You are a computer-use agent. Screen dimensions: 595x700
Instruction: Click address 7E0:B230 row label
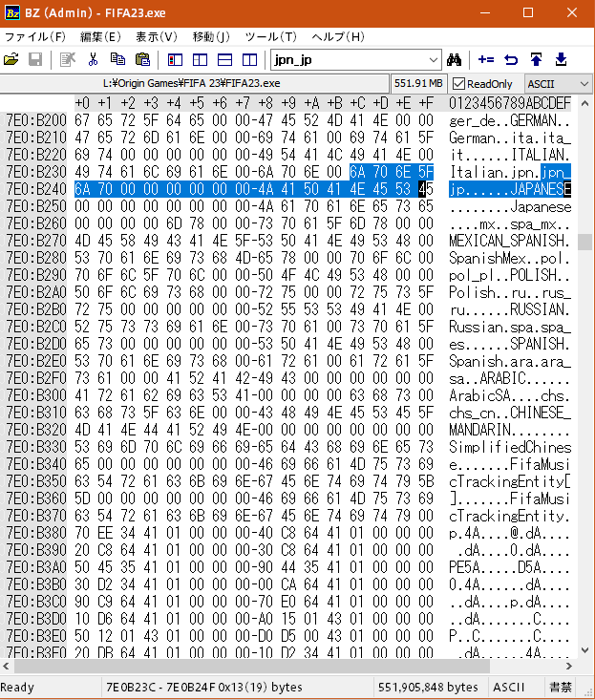coord(36,172)
